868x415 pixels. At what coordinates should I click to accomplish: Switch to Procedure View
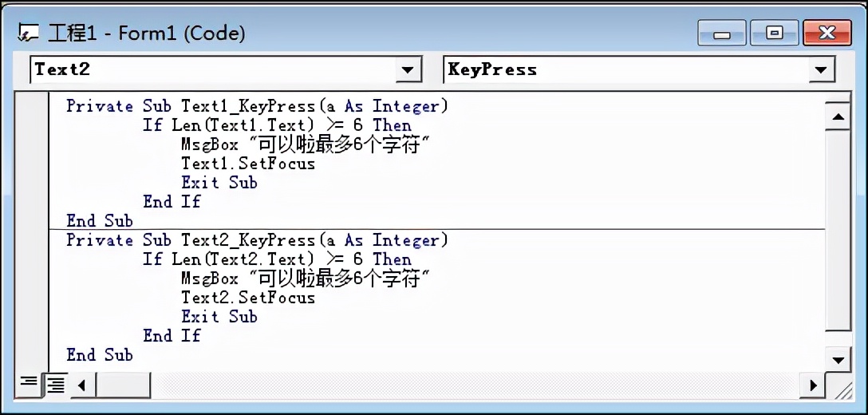tap(28, 385)
